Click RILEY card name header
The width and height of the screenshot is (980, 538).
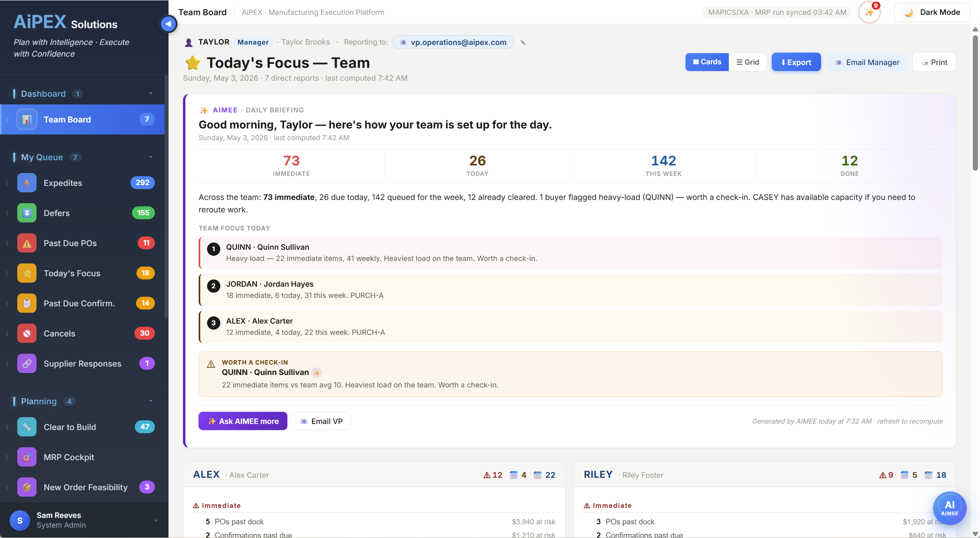[598, 475]
